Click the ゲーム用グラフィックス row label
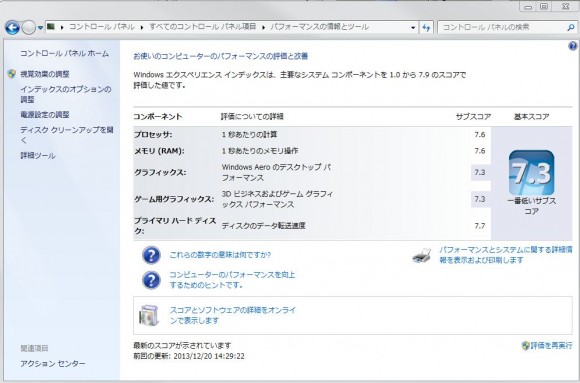 [x=174, y=199]
